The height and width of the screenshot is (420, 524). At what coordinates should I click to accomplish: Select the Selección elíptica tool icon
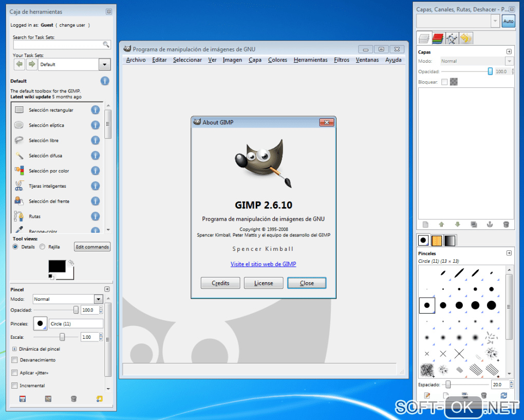pos(19,125)
